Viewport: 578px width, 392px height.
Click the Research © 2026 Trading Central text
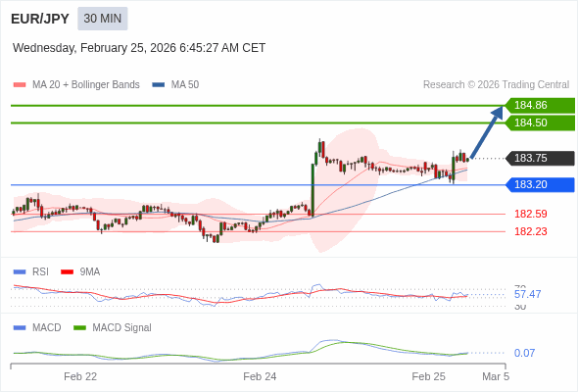tap(496, 85)
